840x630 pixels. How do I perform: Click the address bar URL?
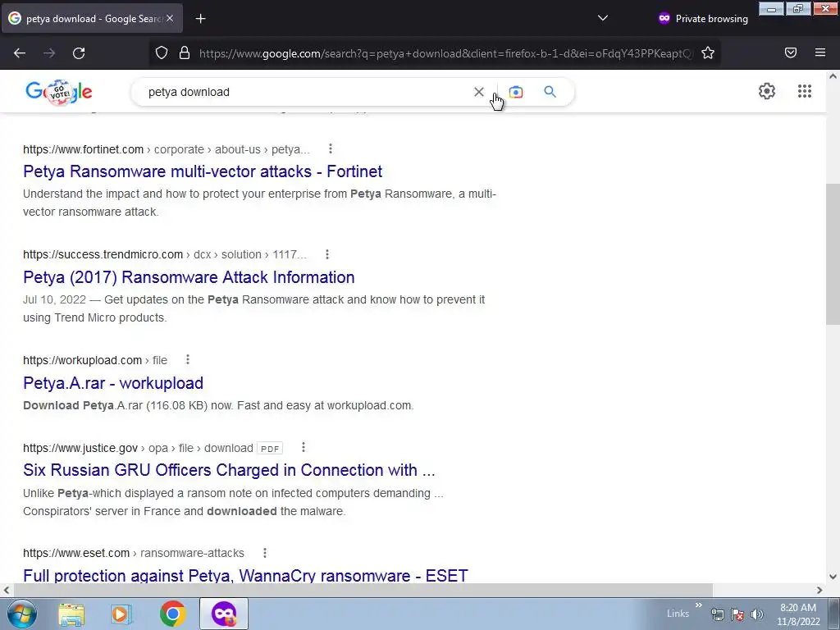click(445, 53)
